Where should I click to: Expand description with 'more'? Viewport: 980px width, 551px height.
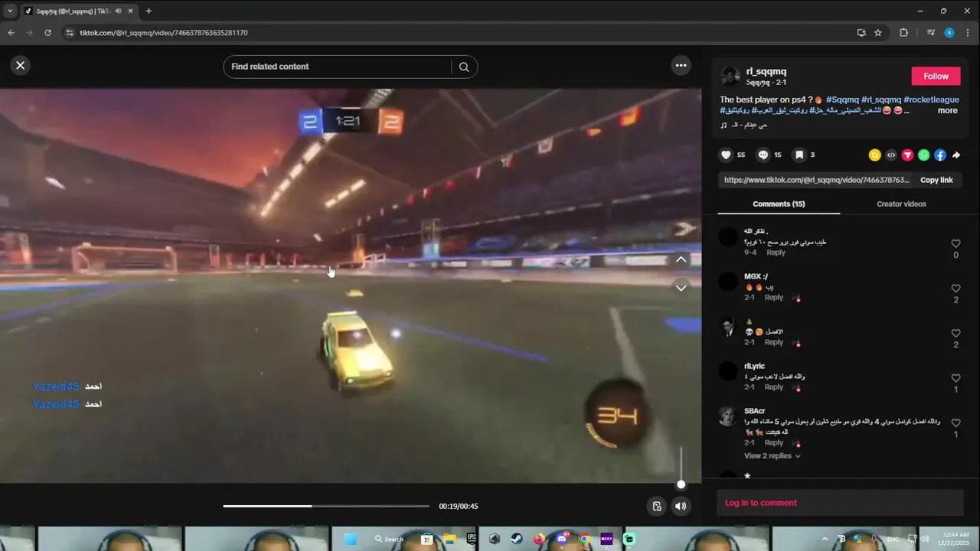pos(947,110)
